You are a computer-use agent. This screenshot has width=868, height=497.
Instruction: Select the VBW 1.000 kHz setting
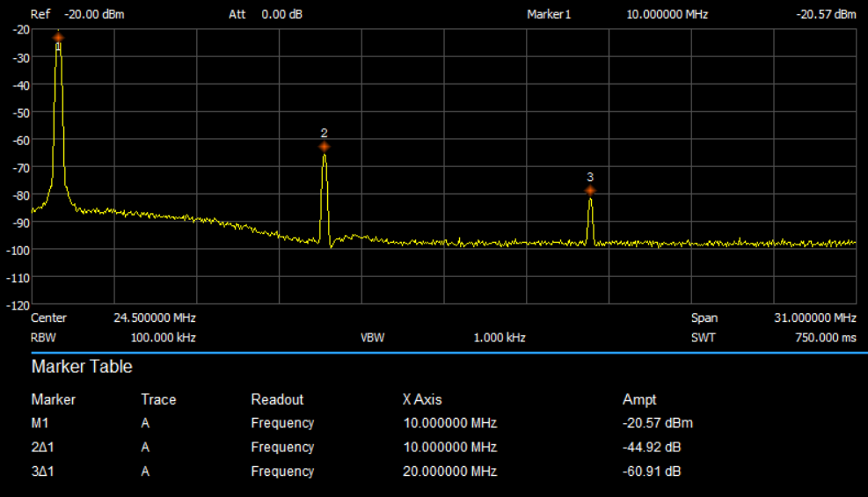(499, 338)
